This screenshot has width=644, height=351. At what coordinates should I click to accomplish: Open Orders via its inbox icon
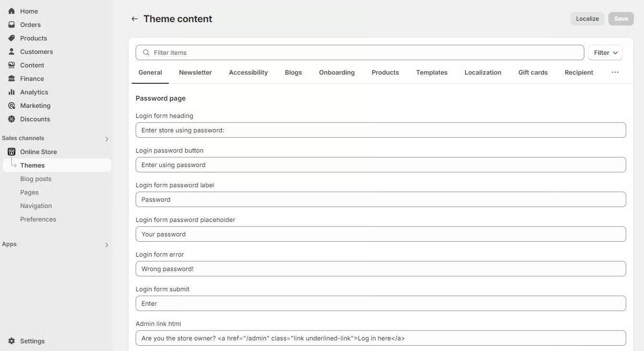coord(12,25)
